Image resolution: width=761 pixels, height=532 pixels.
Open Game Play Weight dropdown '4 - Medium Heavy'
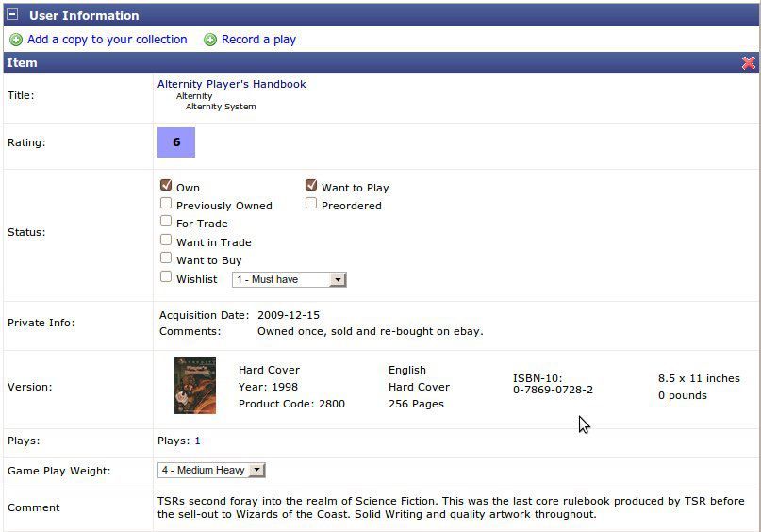211,470
